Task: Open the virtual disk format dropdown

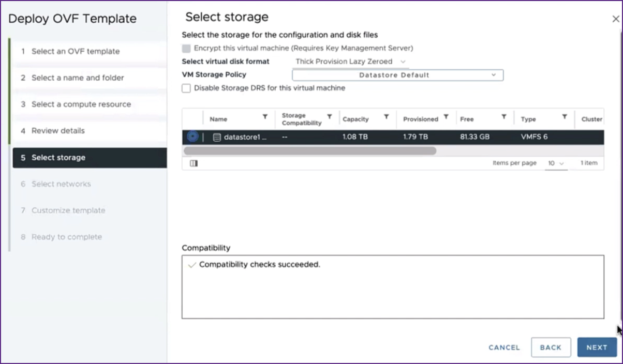Action: click(351, 62)
